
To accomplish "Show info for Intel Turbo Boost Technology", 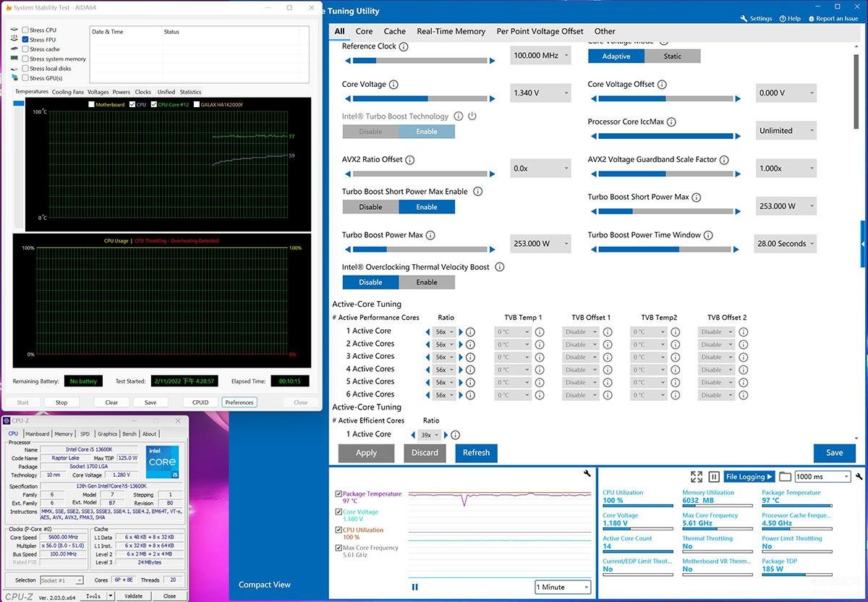I will point(457,116).
